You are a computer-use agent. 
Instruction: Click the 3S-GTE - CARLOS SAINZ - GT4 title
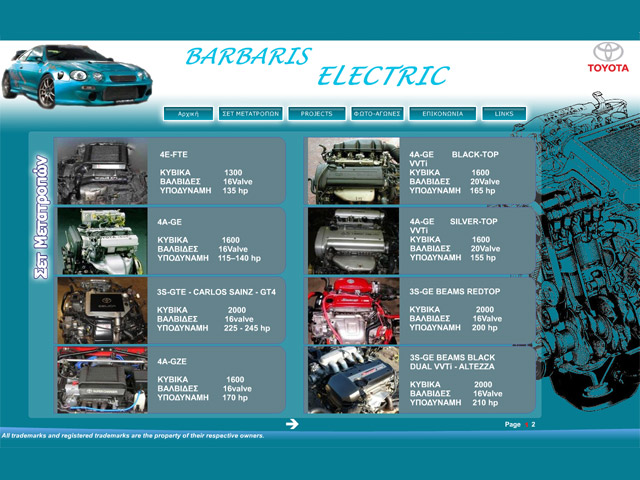(216, 292)
